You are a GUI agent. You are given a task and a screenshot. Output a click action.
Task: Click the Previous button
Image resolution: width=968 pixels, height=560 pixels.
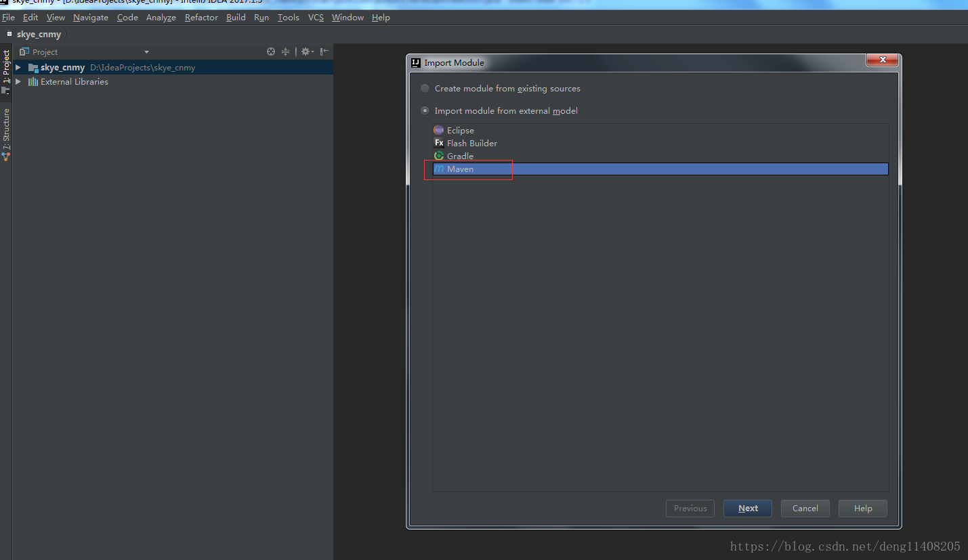(x=690, y=509)
